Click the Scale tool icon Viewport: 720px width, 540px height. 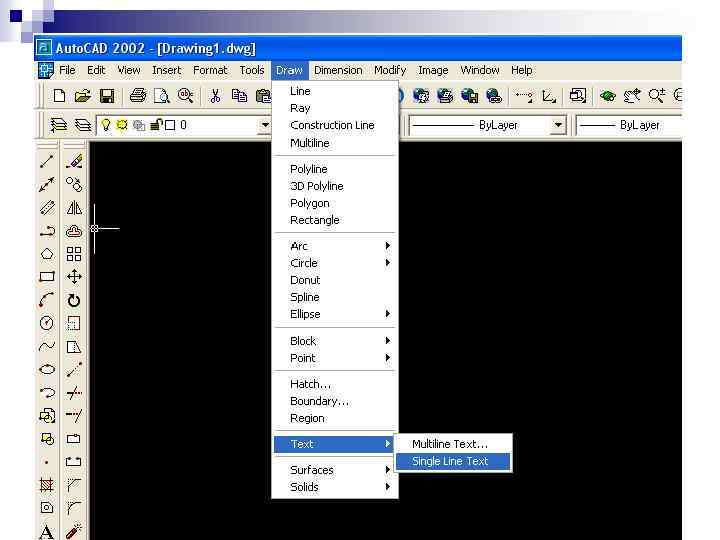point(74,323)
